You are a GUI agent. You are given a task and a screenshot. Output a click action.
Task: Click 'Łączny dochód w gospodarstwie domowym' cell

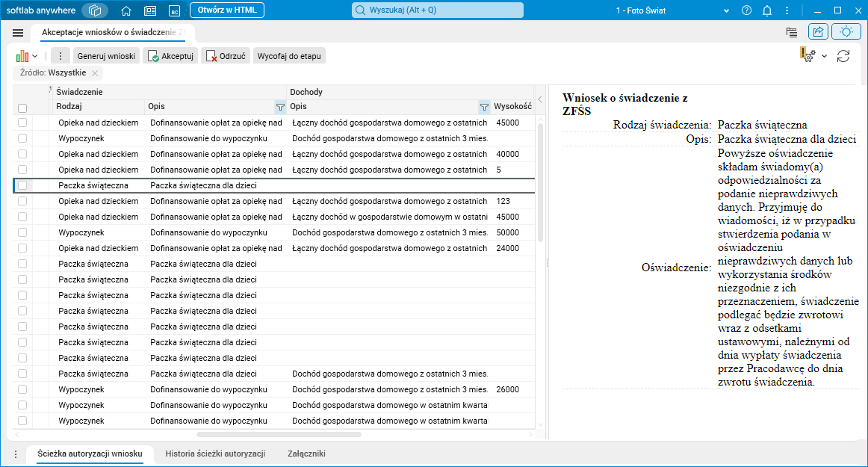(390, 217)
